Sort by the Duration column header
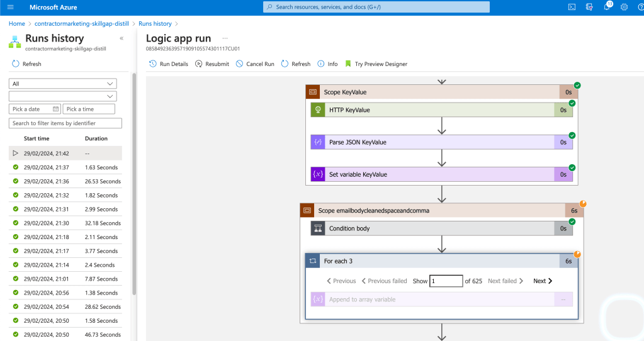The height and width of the screenshot is (341, 644). click(96, 138)
